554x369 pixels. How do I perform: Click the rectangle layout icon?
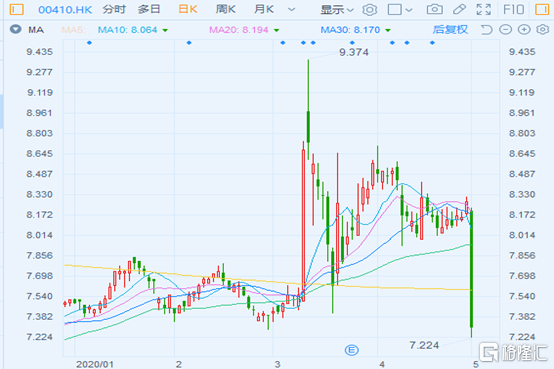tap(395, 10)
